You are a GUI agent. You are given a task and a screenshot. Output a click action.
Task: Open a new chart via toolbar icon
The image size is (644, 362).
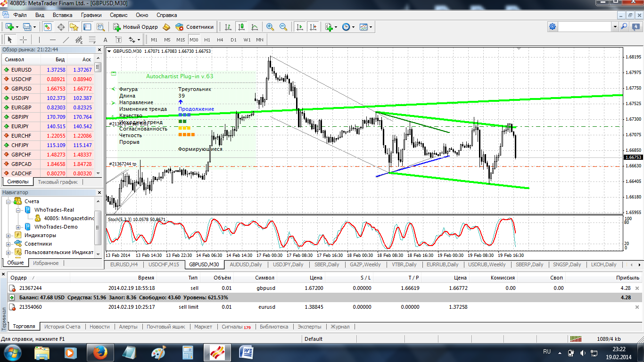point(10,27)
